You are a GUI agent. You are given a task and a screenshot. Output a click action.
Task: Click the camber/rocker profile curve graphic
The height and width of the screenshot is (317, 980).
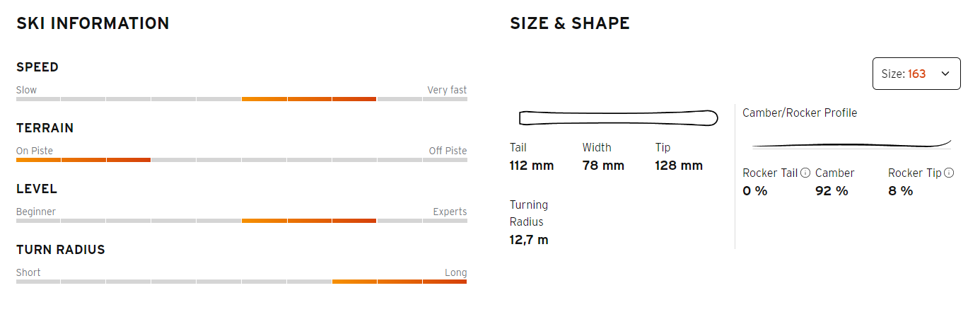(852, 144)
